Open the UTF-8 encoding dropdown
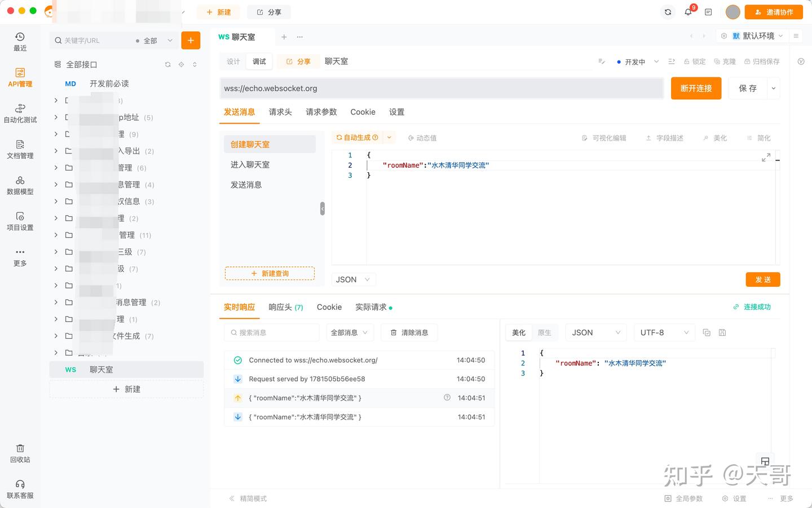The width and height of the screenshot is (812, 508). 664,332
